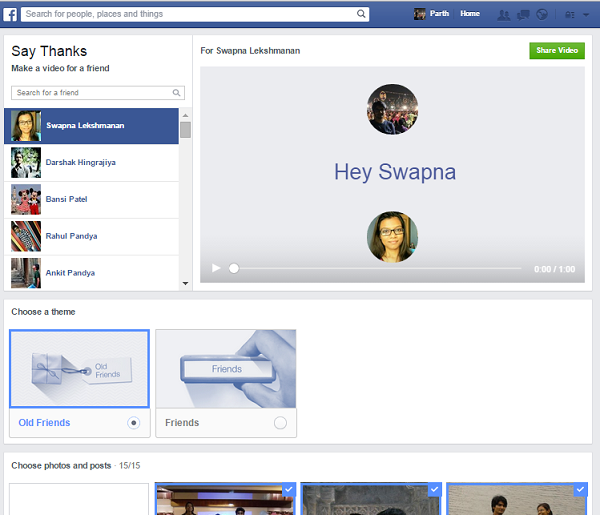The image size is (600, 515).
Task: Click the sender circular photo in video
Action: pos(393,109)
